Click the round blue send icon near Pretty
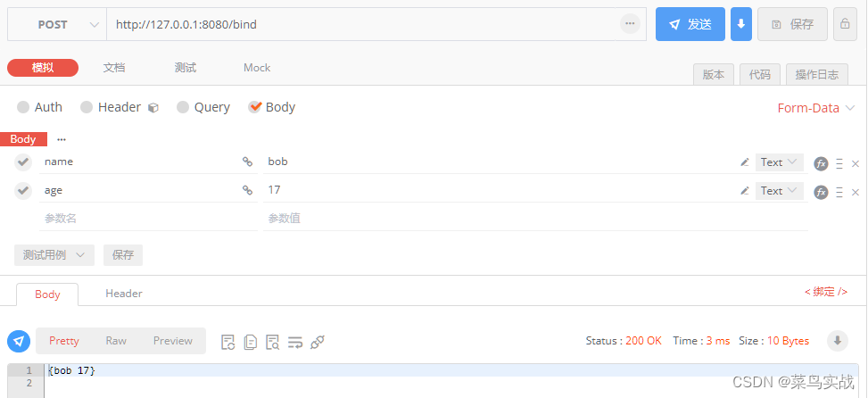868x398 pixels. pyautogui.click(x=19, y=341)
